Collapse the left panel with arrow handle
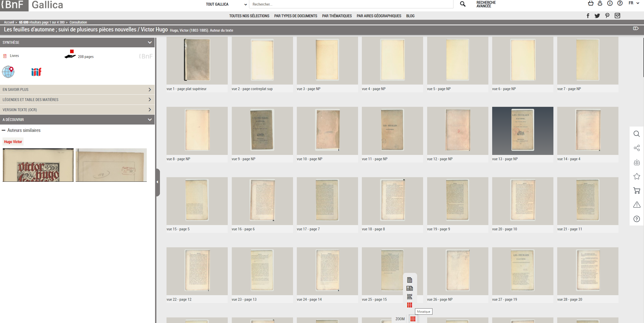 click(158, 182)
